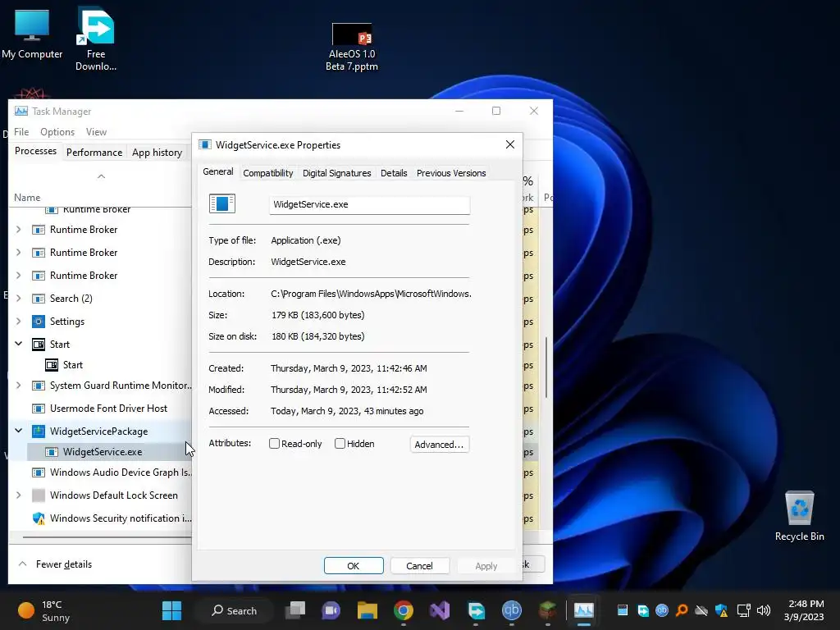Open the Previous Versions tab
This screenshot has width=840, height=630.
pyautogui.click(x=451, y=173)
